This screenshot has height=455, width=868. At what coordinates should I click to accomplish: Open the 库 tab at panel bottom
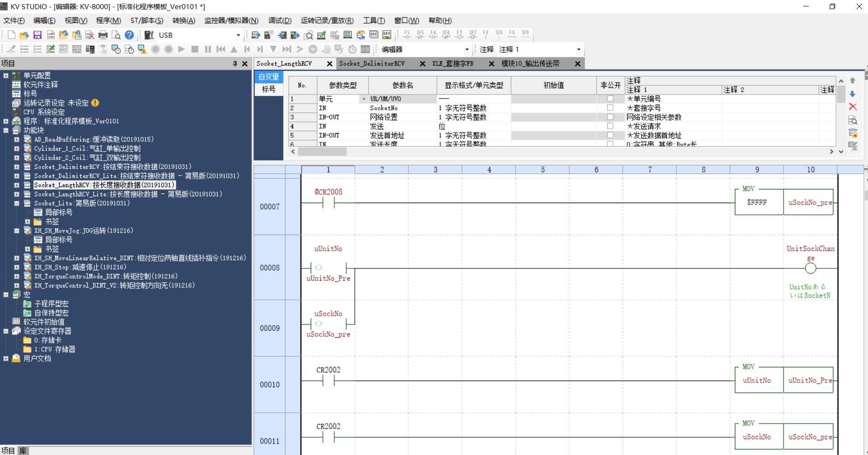23,450
